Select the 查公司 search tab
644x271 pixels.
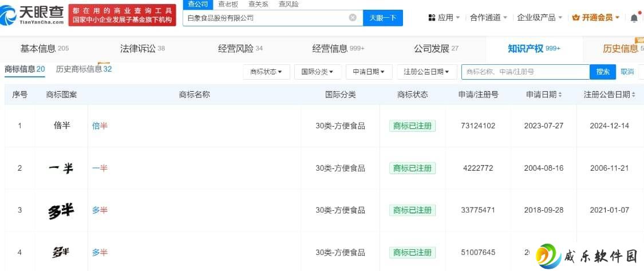point(198,5)
